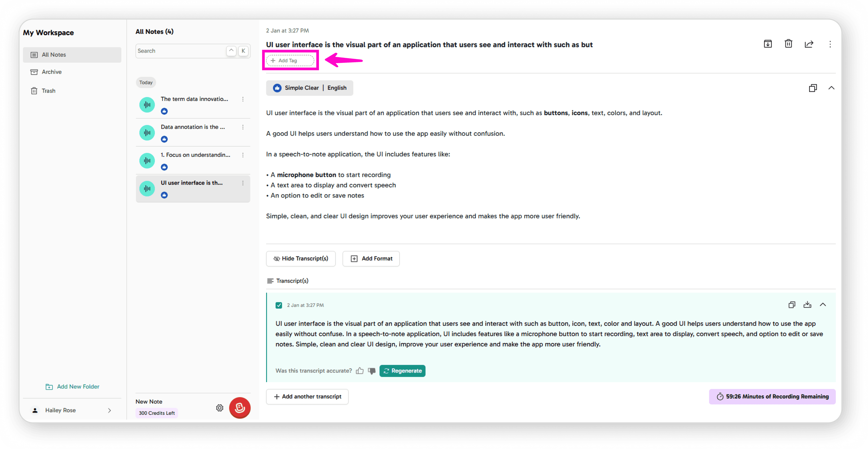
Task: Collapse the note summary section
Action: point(832,88)
